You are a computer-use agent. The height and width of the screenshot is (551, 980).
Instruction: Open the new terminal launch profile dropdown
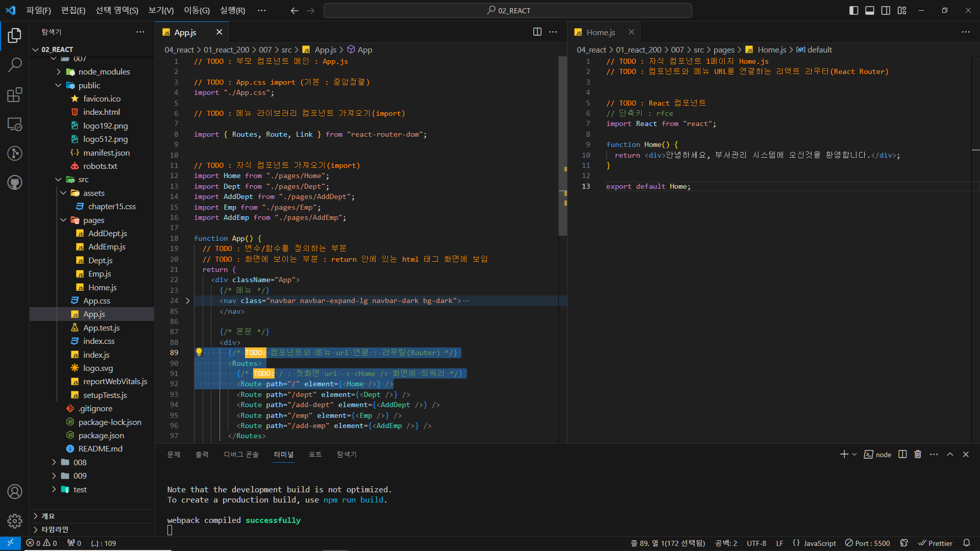(x=854, y=455)
